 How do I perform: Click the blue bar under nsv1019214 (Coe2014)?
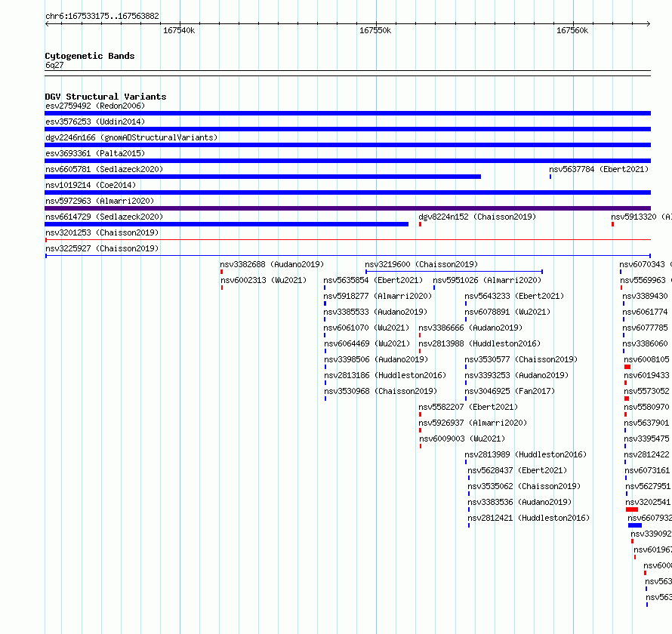pyautogui.click(x=347, y=192)
